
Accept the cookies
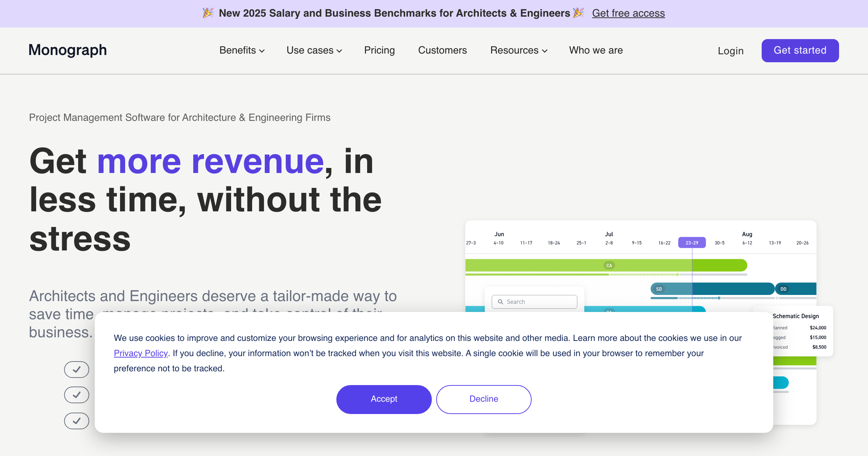click(384, 399)
